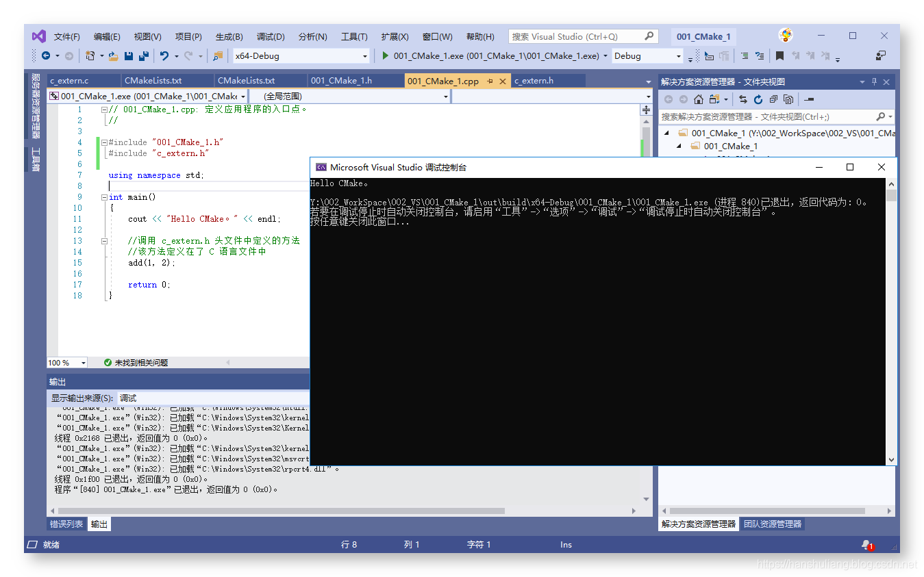Open the document tab list dropdown arrow

coord(649,81)
